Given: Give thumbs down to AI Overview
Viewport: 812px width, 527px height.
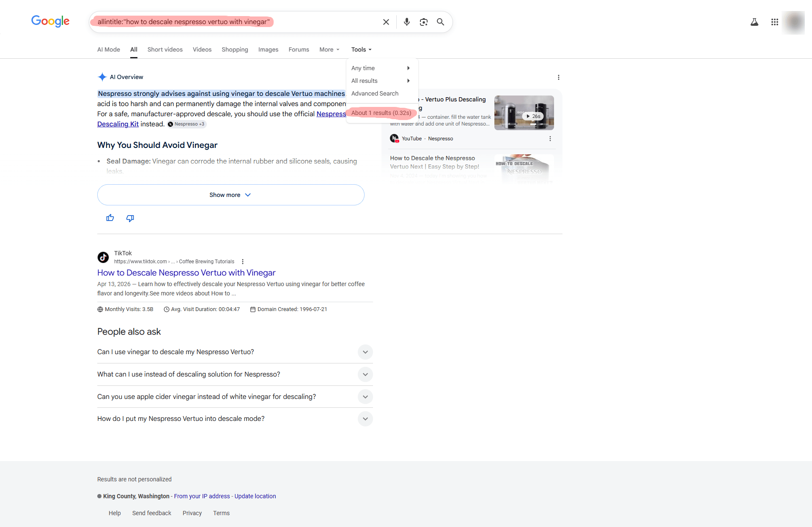Looking at the screenshot, I should point(130,218).
